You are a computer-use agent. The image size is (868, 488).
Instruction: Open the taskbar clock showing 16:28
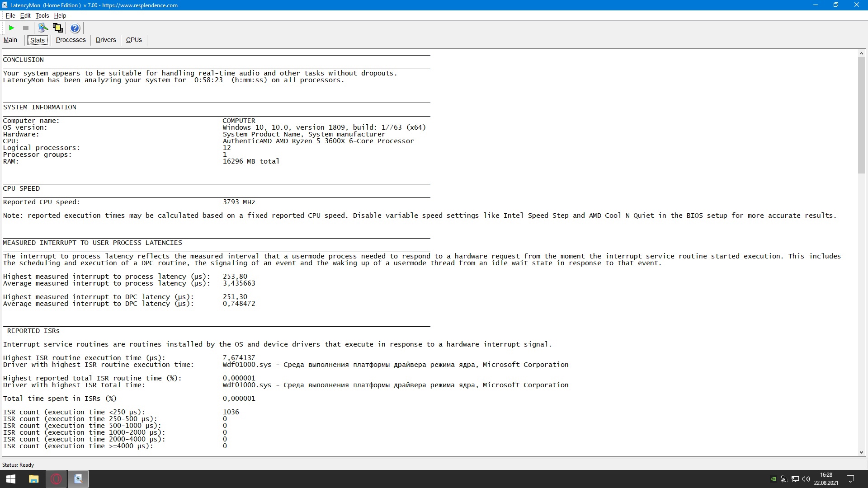[x=826, y=479]
